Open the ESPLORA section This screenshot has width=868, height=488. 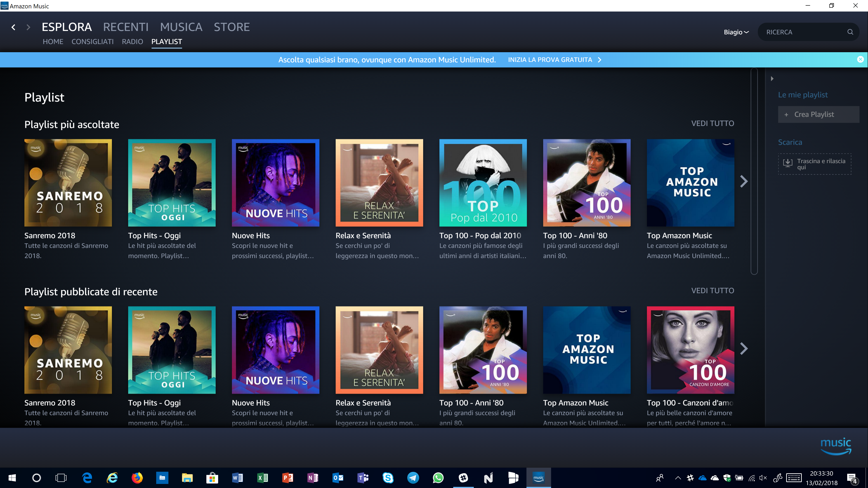67,27
